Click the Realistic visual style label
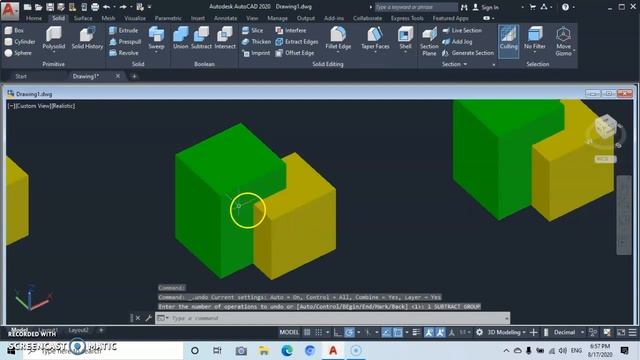The image size is (640, 360). click(x=62, y=106)
